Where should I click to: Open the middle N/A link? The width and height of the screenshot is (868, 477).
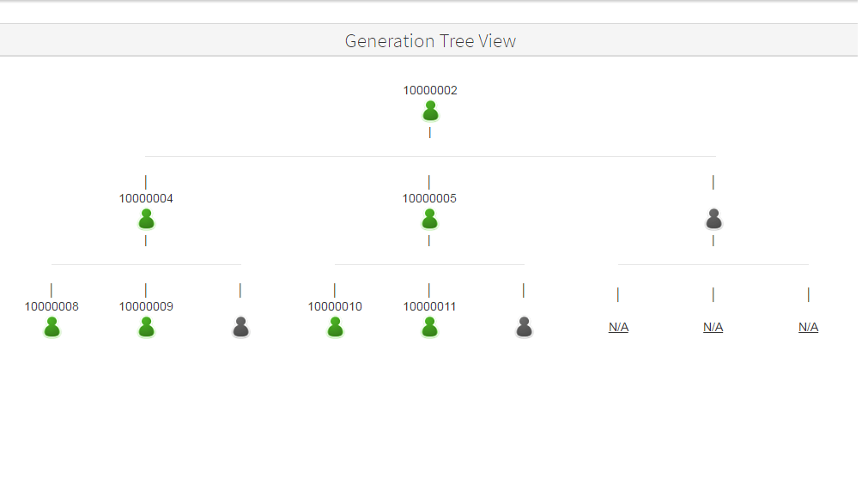coord(713,327)
